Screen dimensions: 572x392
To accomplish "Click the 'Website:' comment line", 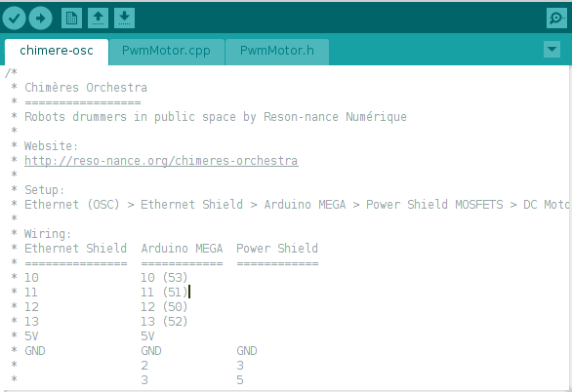I will point(51,146).
